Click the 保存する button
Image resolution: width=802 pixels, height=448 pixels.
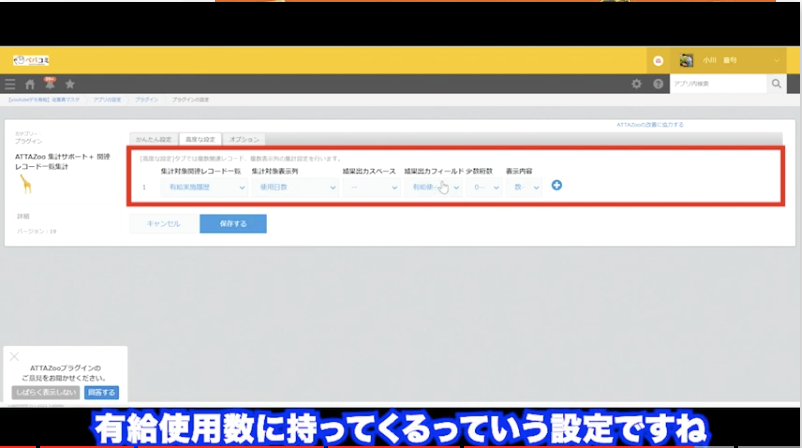click(232, 224)
